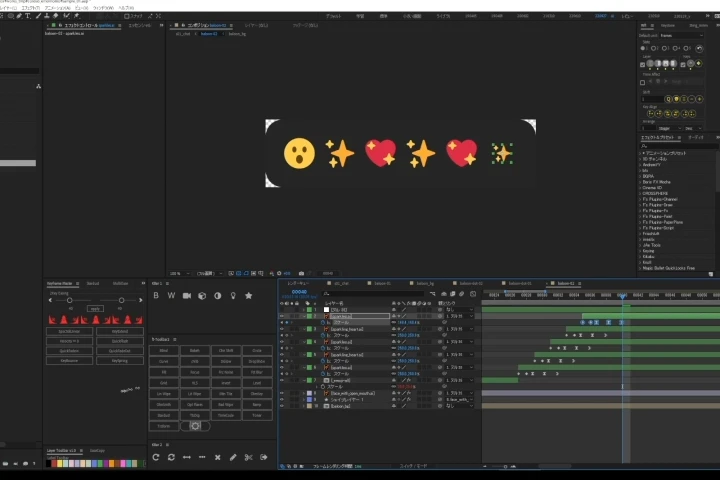Screen dimensions: 720x480
Task: Click the two-arrow refresh icon in KBar 2
Action: coord(171,457)
